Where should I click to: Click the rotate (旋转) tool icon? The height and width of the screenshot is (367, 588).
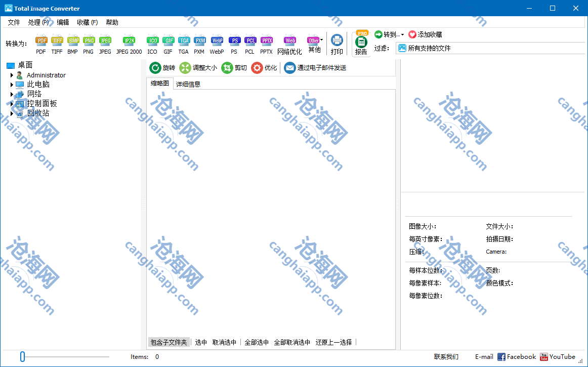point(155,68)
